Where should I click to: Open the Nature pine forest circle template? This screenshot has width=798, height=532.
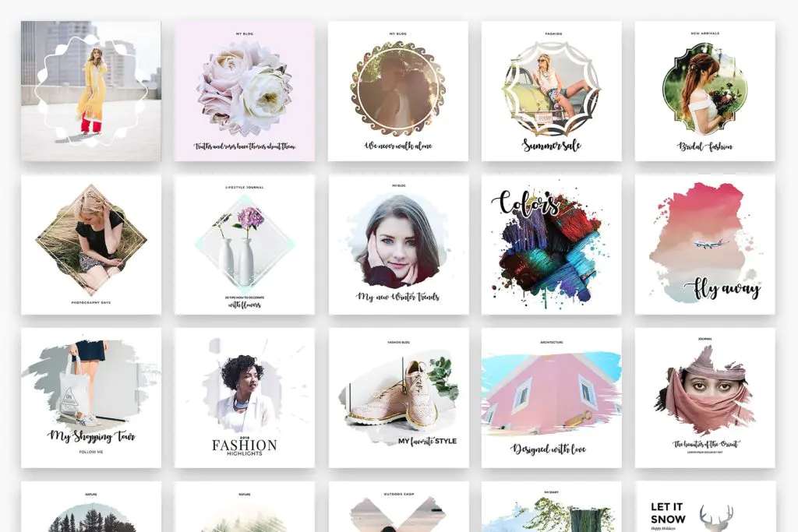91,506
